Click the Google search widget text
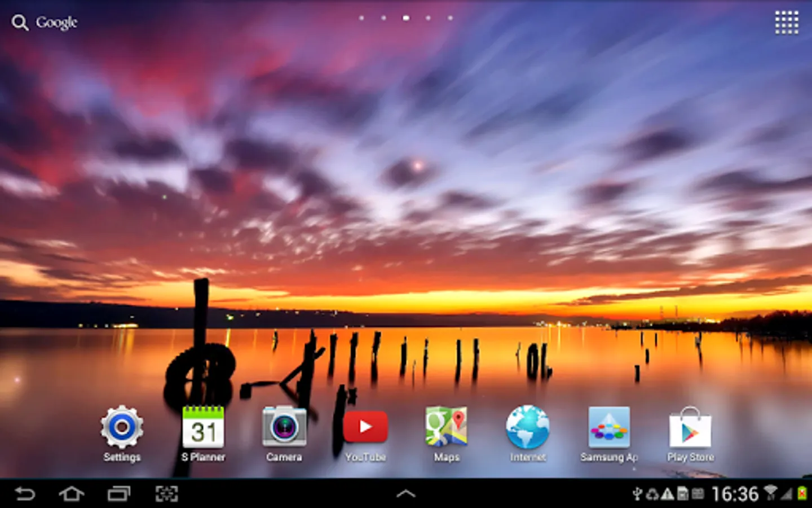Viewport: 812px width, 508px height. (x=56, y=23)
